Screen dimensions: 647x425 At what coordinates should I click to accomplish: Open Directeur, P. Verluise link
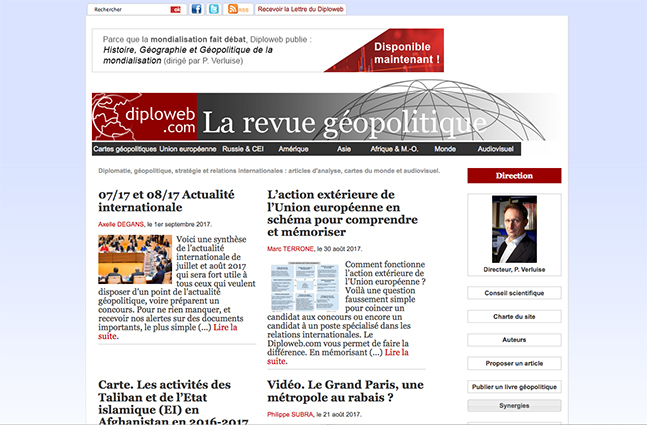(514, 269)
